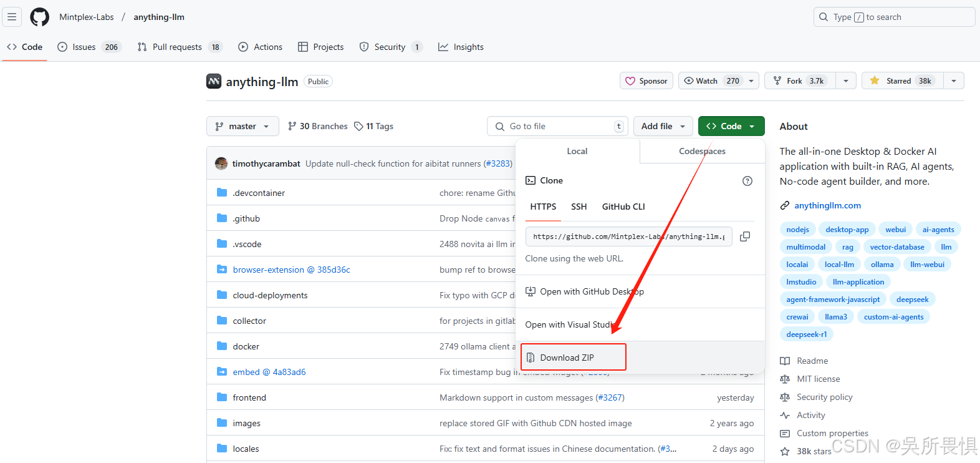Switch to the Codespaces tab

tap(702, 151)
